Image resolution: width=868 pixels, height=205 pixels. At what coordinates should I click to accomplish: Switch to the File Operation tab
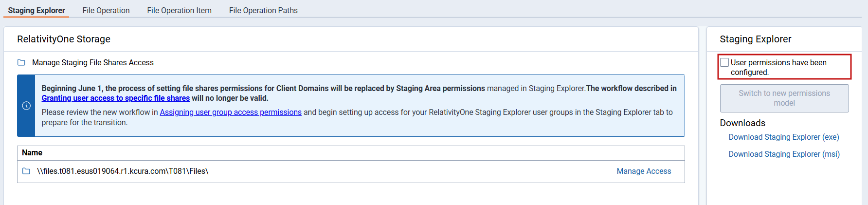pyautogui.click(x=106, y=10)
